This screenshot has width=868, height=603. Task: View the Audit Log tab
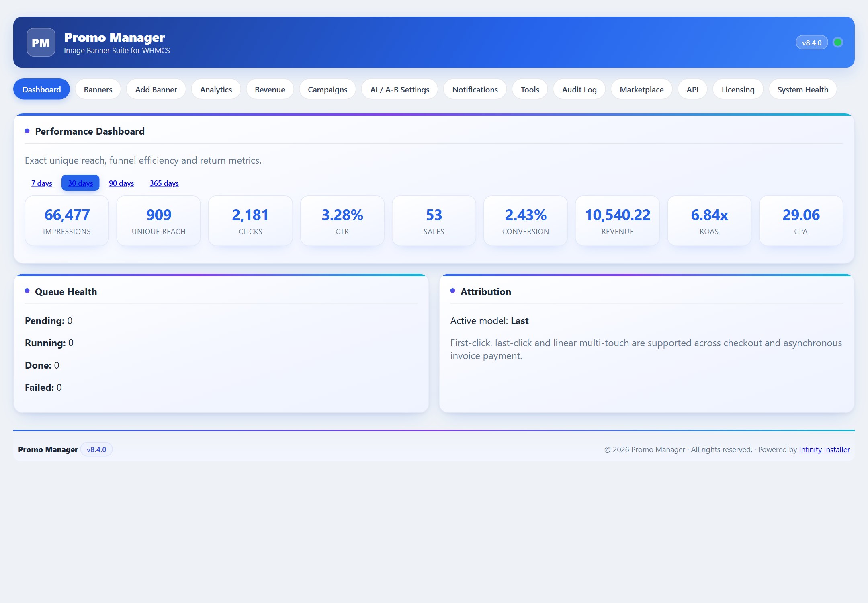pyautogui.click(x=579, y=89)
